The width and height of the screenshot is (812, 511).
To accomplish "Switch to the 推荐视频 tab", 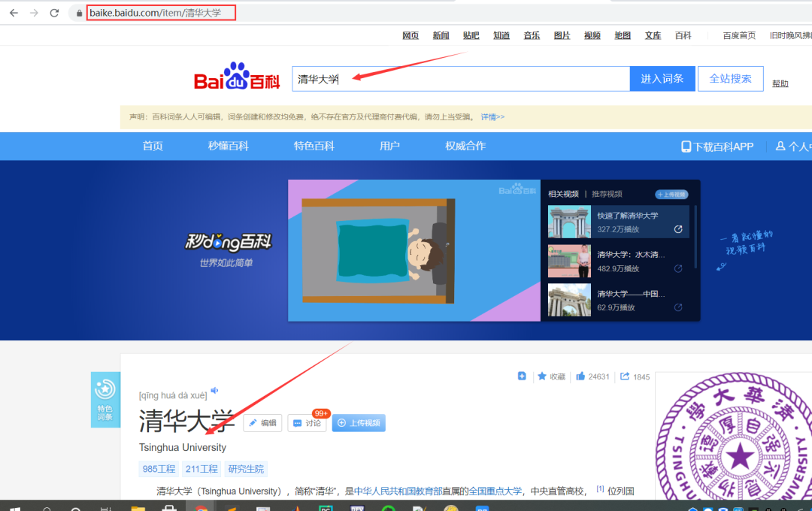I will (x=607, y=194).
